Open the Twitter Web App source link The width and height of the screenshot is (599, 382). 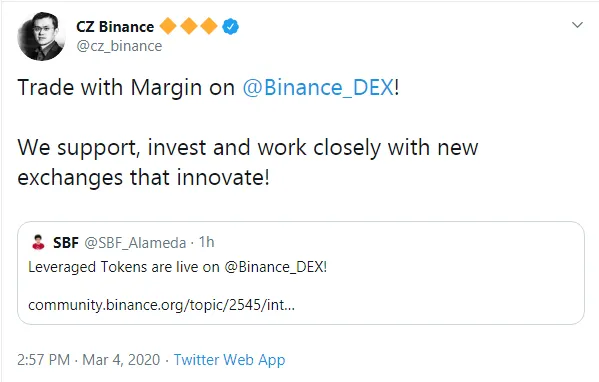click(230, 360)
